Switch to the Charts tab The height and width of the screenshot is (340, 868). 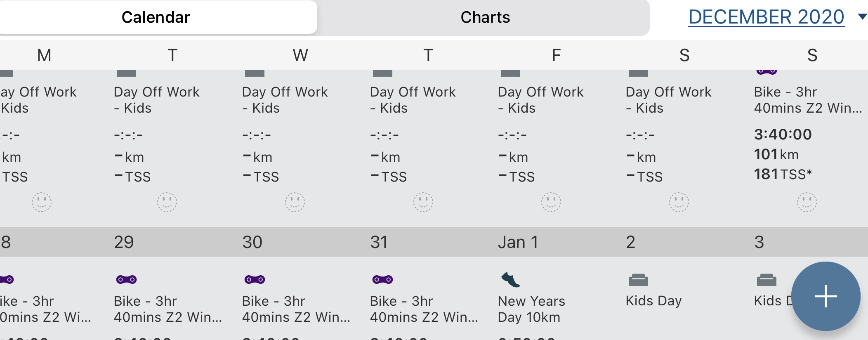pyautogui.click(x=485, y=17)
